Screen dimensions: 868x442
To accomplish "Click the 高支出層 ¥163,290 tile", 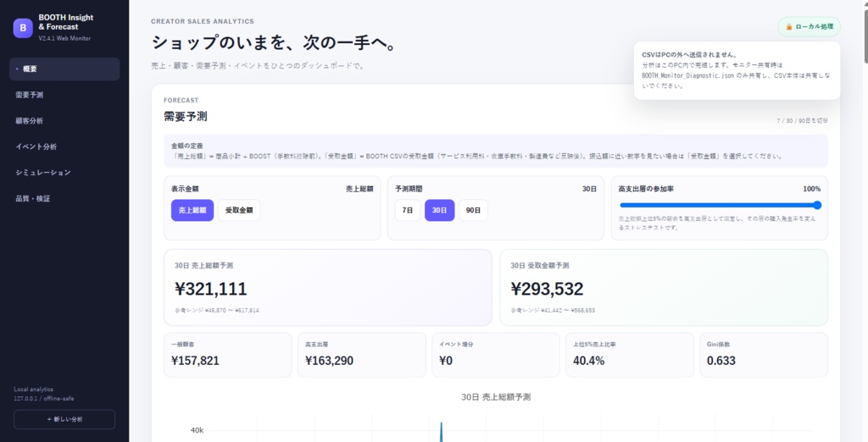I will [361, 355].
